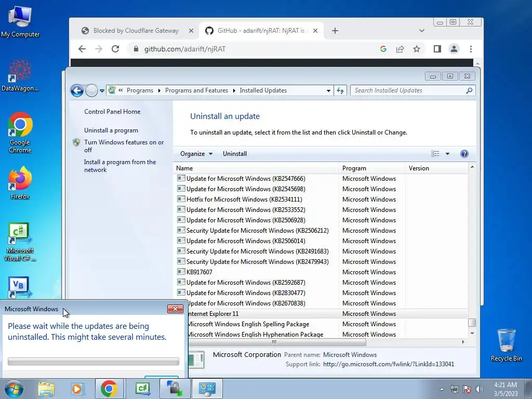Open Turn Windows features on or off
This screenshot has height=399, width=532.
124,146
